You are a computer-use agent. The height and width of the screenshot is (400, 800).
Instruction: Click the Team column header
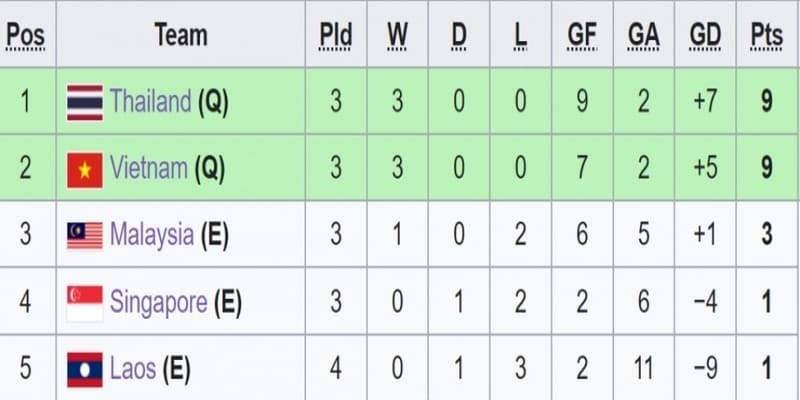click(181, 34)
